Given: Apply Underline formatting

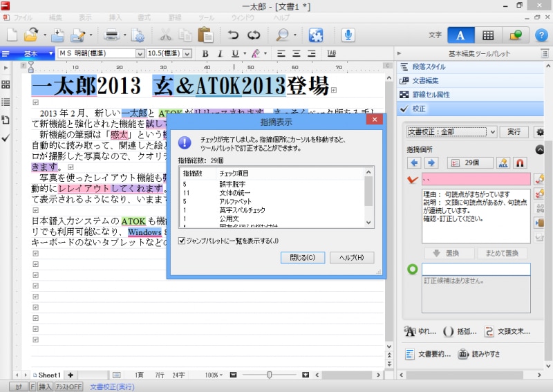Looking at the screenshot, I should tap(235, 54).
